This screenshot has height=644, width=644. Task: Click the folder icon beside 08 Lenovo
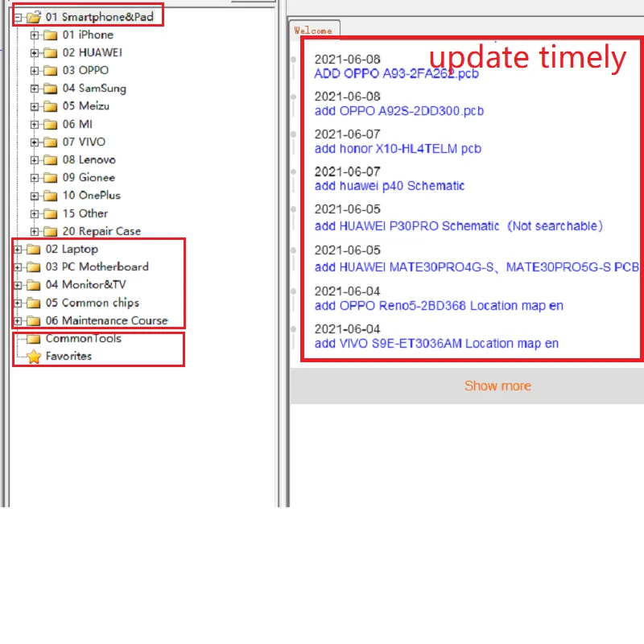click(x=50, y=160)
